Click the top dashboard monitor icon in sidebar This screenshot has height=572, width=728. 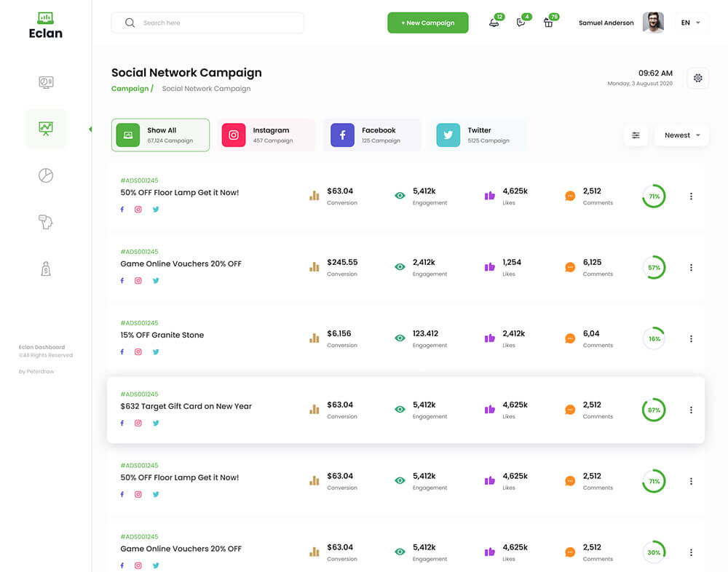[x=46, y=82]
